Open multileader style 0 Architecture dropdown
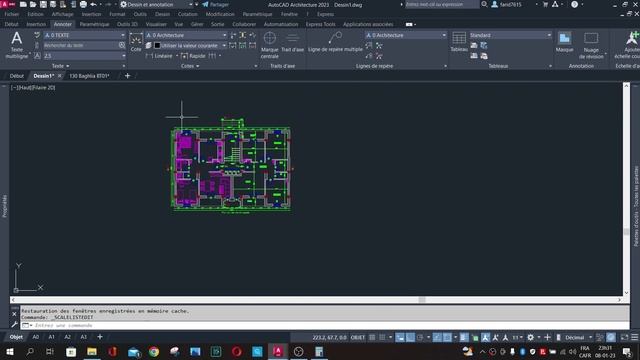This screenshot has height=360, width=640. click(406, 35)
